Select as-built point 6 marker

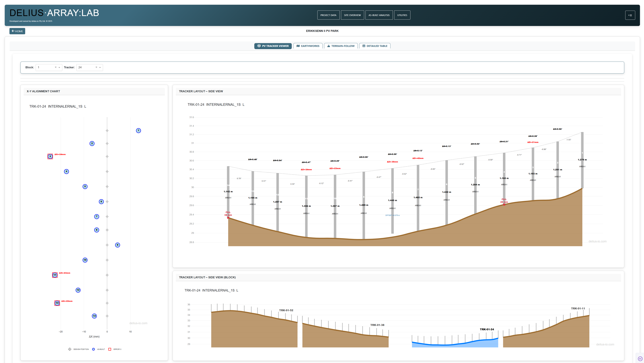(101, 201)
